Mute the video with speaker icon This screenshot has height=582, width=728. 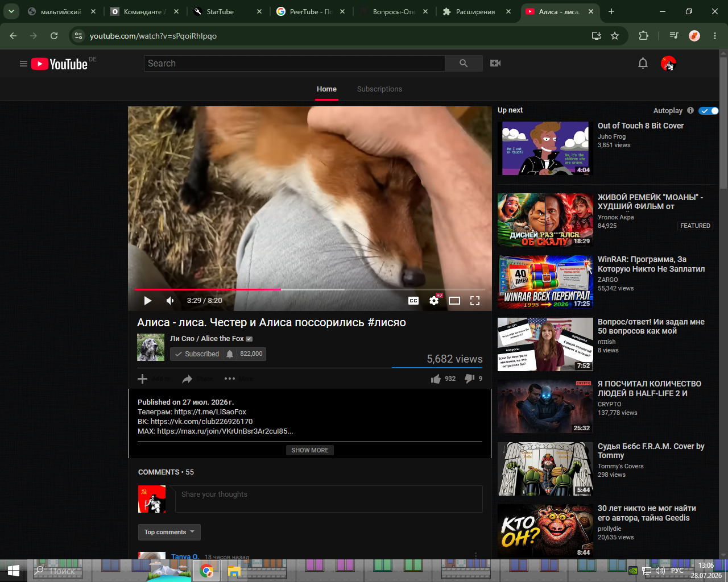point(170,301)
